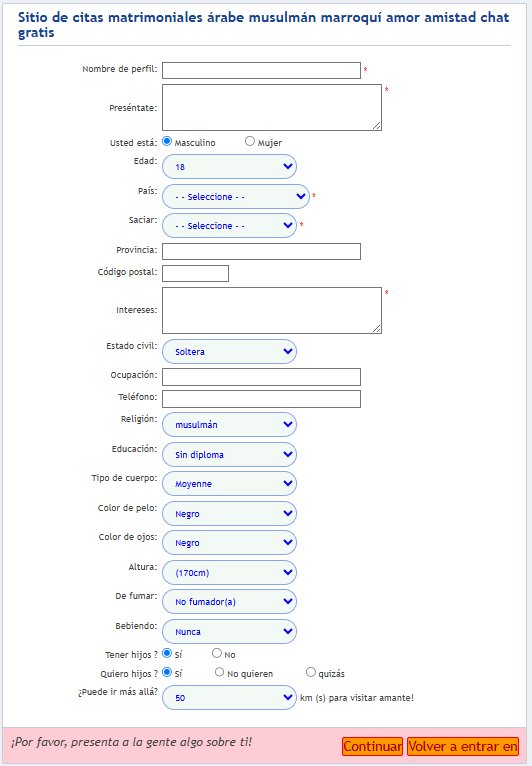Viewport: 532px width, 766px height.
Task: Open the Educación dropdown
Action: pyautogui.click(x=229, y=454)
